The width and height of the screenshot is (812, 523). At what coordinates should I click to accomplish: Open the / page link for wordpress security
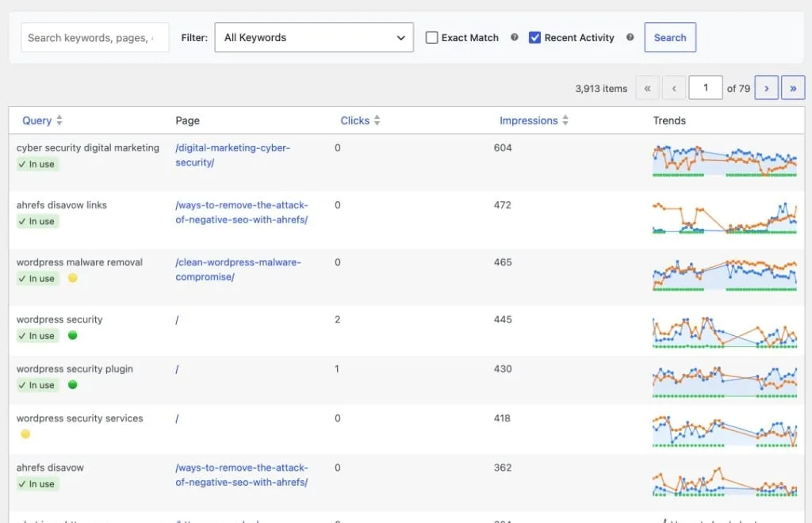(x=177, y=319)
